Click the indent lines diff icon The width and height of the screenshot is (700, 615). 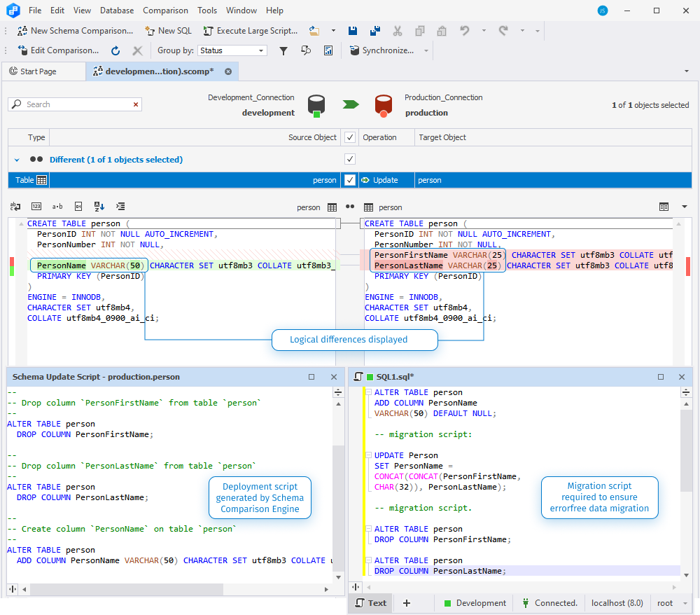(x=120, y=207)
